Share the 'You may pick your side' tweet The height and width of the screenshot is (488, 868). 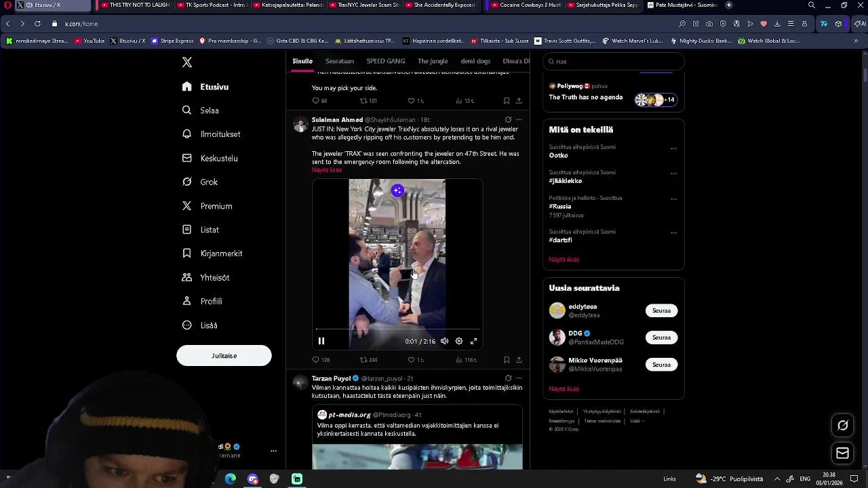(519, 101)
